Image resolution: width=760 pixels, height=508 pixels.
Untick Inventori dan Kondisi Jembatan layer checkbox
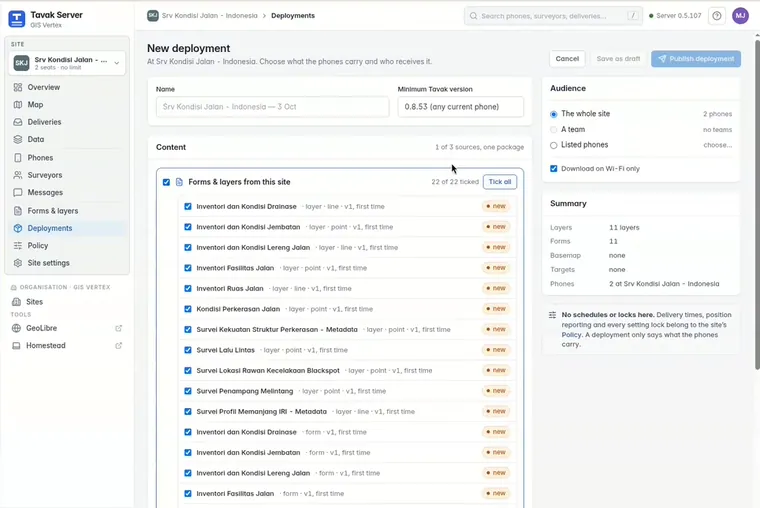point(188,227)
